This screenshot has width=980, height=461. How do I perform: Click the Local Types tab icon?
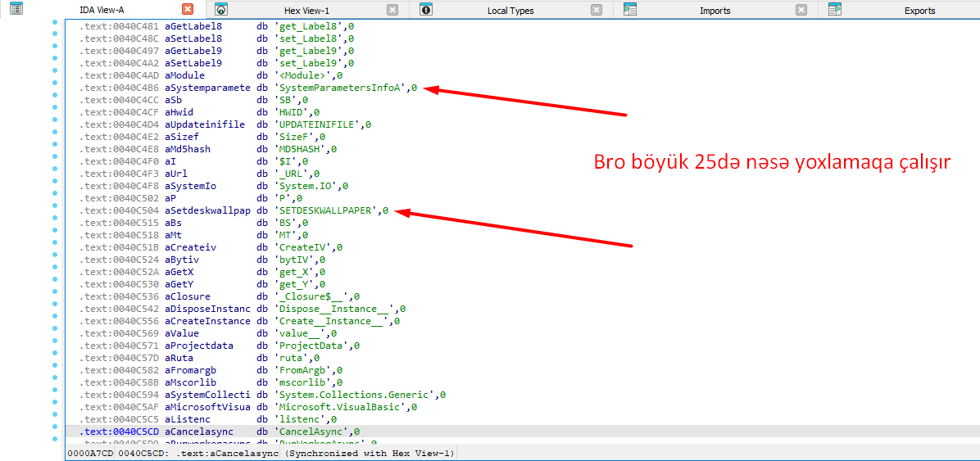click(426, 10)
